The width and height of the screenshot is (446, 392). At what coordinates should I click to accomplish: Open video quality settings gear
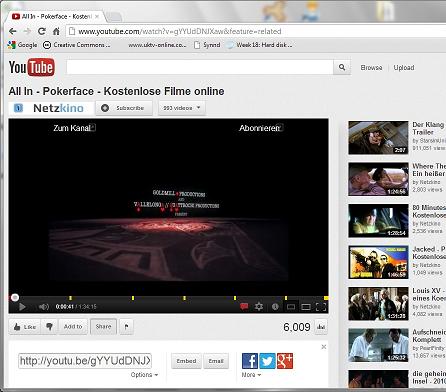coord(259,307)
